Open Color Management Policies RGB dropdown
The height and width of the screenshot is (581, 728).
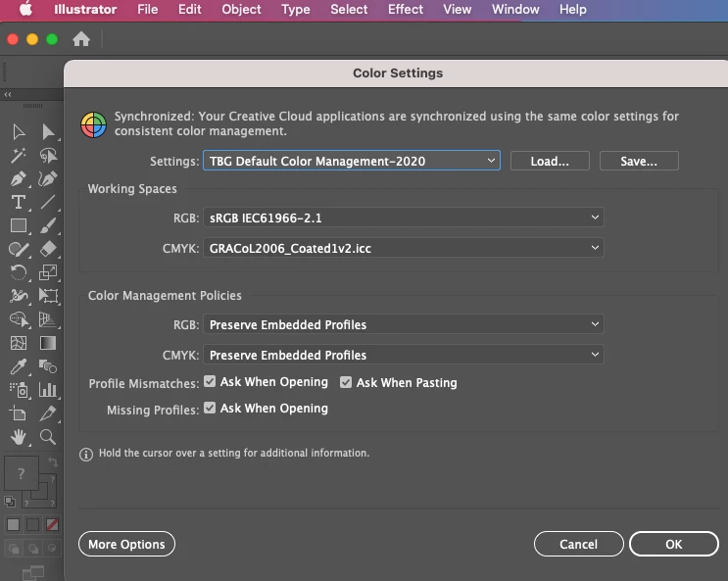[404, 324]
